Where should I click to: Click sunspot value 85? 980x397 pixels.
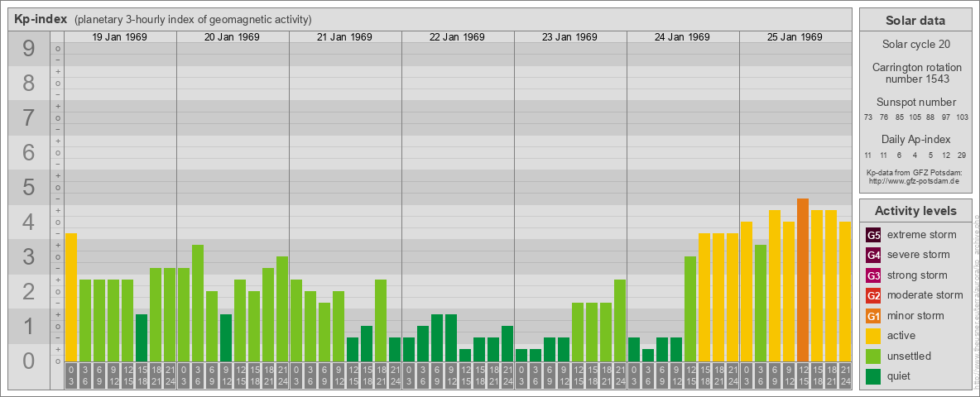(x=899, y=117)
